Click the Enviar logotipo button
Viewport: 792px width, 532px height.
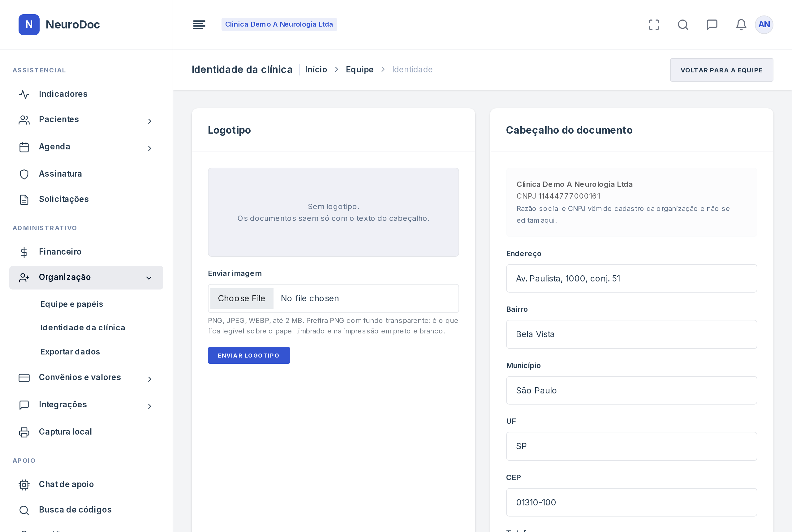[249, 355]
